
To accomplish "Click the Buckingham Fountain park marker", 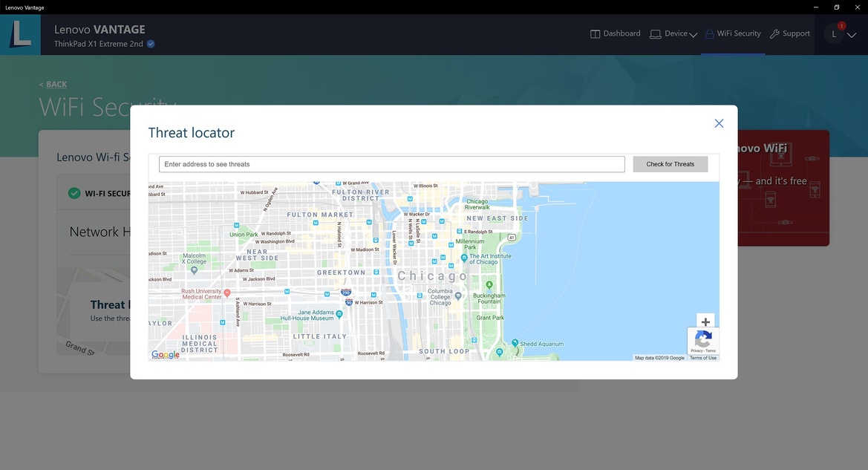I will [489, 284].
